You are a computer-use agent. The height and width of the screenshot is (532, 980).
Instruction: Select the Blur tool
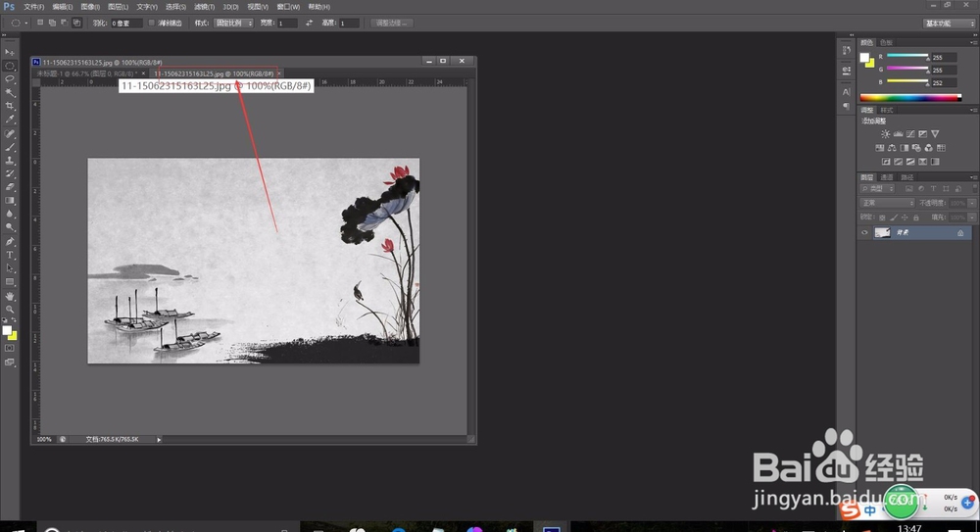point(10,214)
